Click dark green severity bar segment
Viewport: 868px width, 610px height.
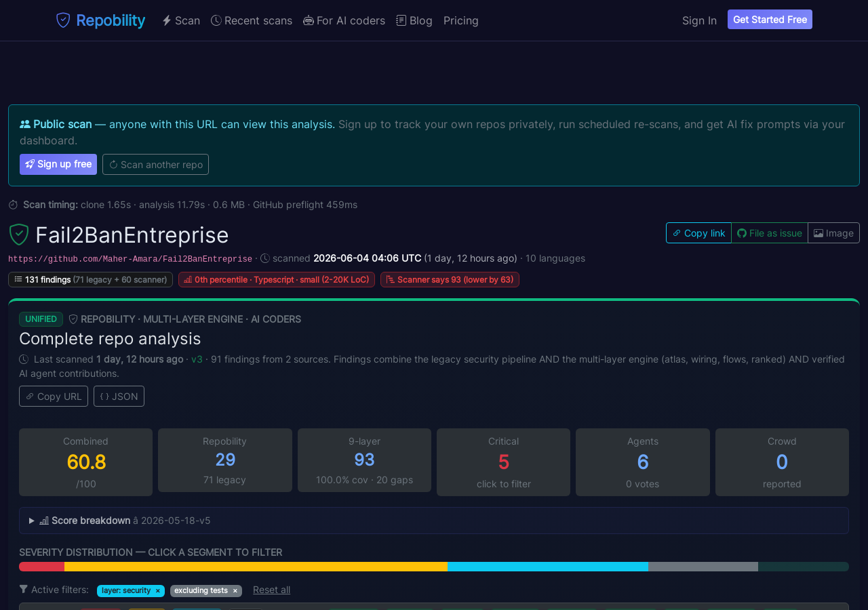click(804, 567)
